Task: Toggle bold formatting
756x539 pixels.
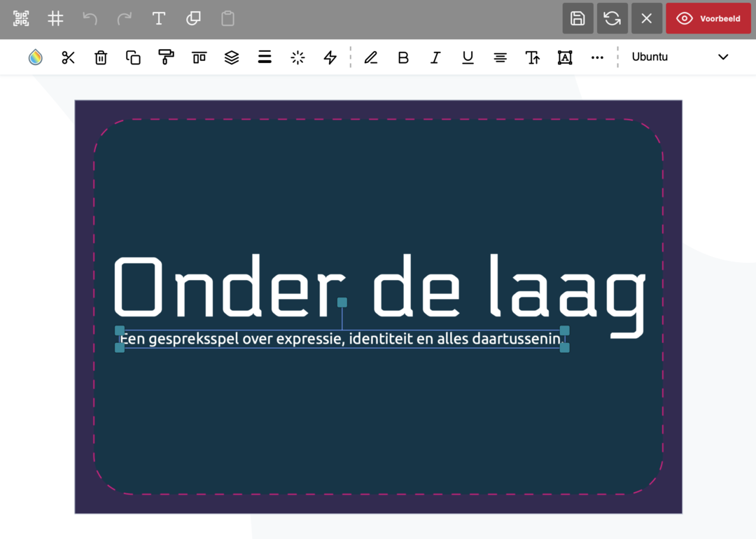Action: coord(403,57)
